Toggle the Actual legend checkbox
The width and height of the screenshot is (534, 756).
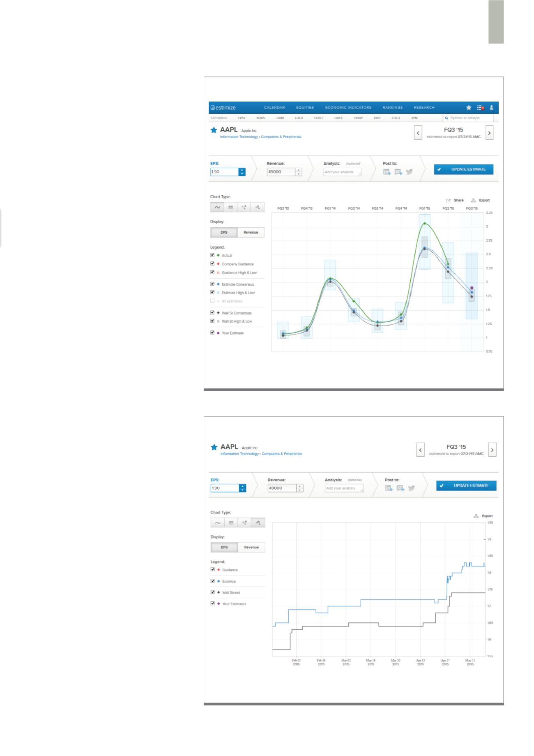click(212, 255)
